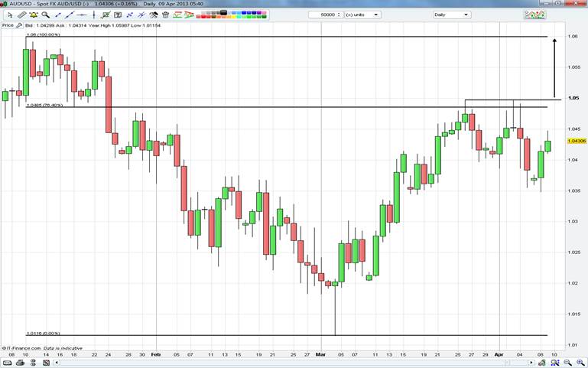This screenshot has height=368, width=588.
Task: Select the horizontal line drawing tool
Action: (81, 15)
